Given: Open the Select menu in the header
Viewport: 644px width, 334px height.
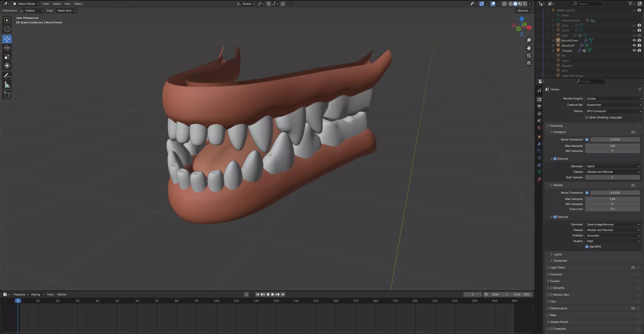Looking at the screenshot, I should click(x=57, y=4).
